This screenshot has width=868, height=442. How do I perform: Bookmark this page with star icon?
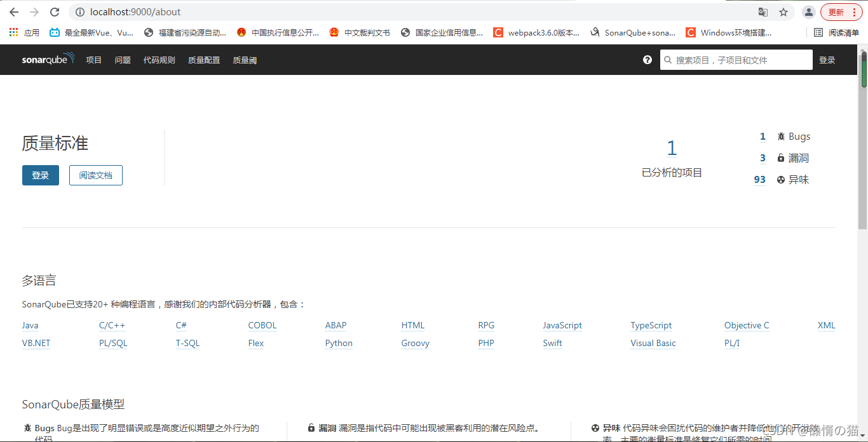[x=783, y=12]
